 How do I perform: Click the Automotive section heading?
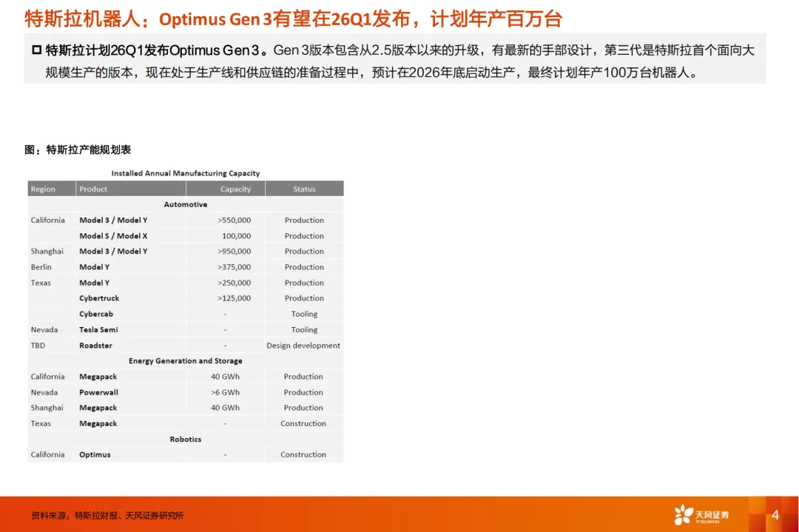click(x=186, y=204)
